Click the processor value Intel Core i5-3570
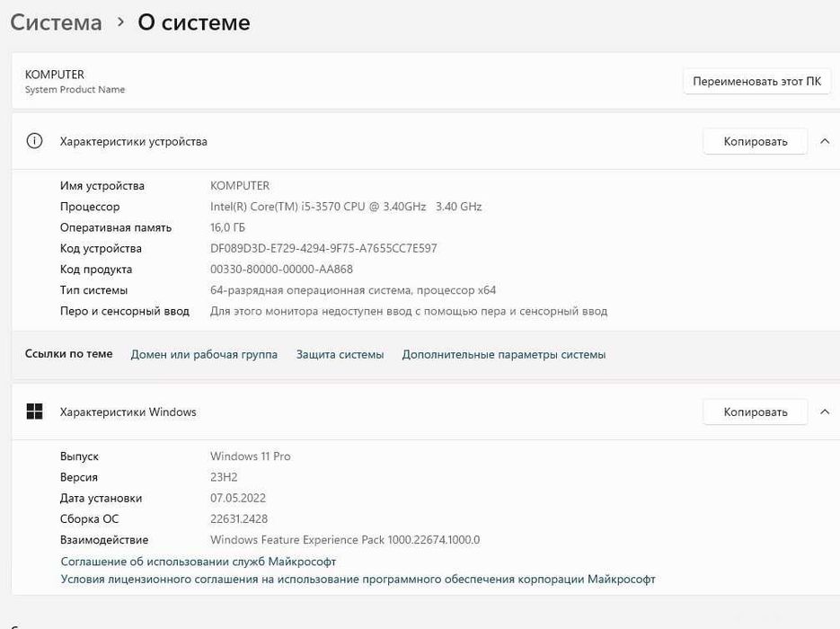The height and width of the screenshot is (629, 840). pos(346,207)
